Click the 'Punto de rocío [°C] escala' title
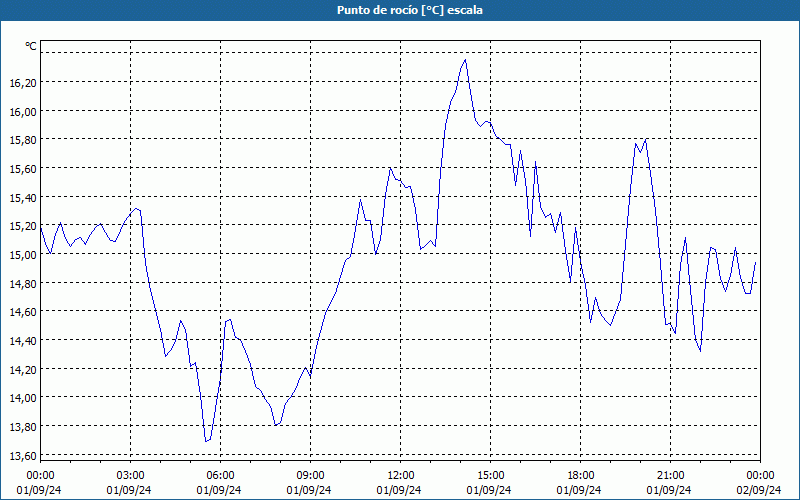Image resolution: width=800 pixels, height=500 pixels. (x=410, y=10)
